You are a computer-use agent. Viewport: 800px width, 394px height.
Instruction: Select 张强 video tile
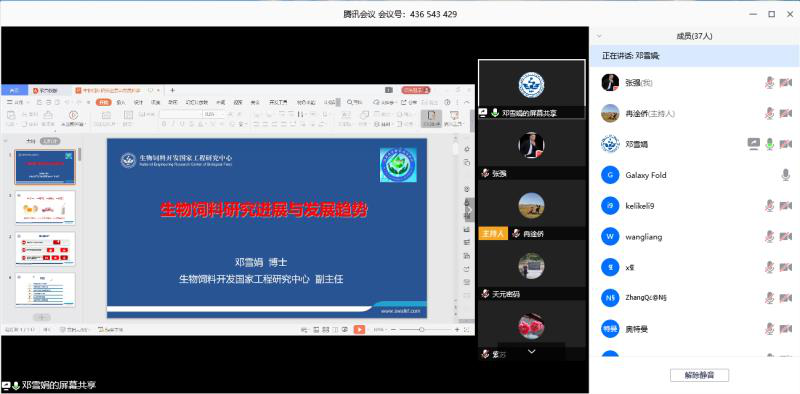[x=532, y=150]
